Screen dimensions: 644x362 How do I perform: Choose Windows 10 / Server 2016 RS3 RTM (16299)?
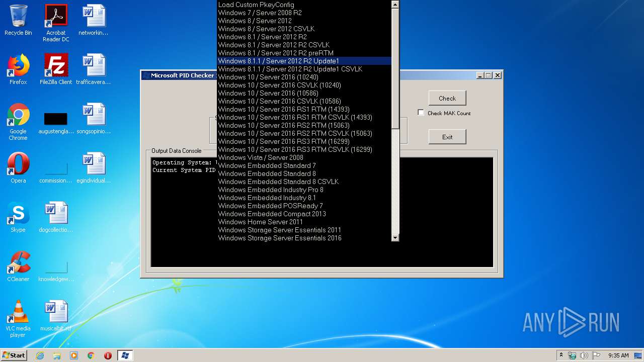304,141
